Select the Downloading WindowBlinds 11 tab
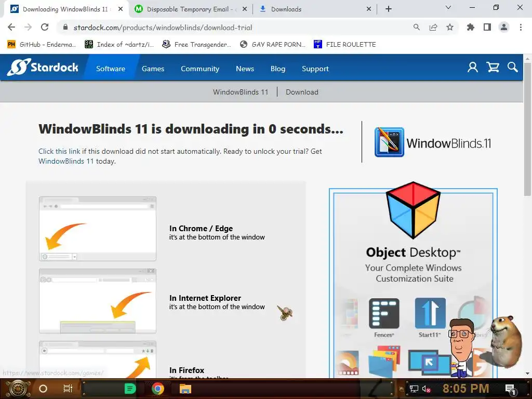532x399 pixels. (66, 9)
